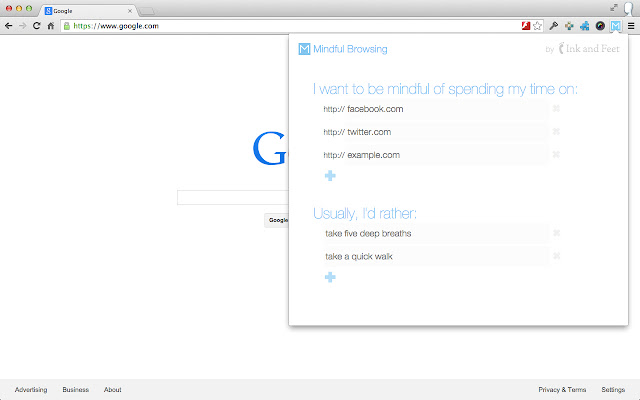Image resolution: width=640 pixels, height=400 pixels.
Task: Go back using the browser back arrow
Action: coord(9,26)
